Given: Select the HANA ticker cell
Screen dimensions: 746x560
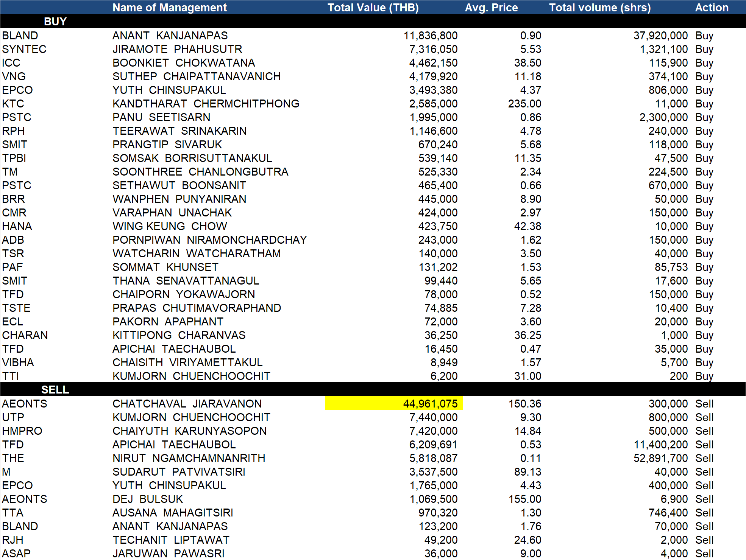Looking at the screenshot, I should [17, 226].
